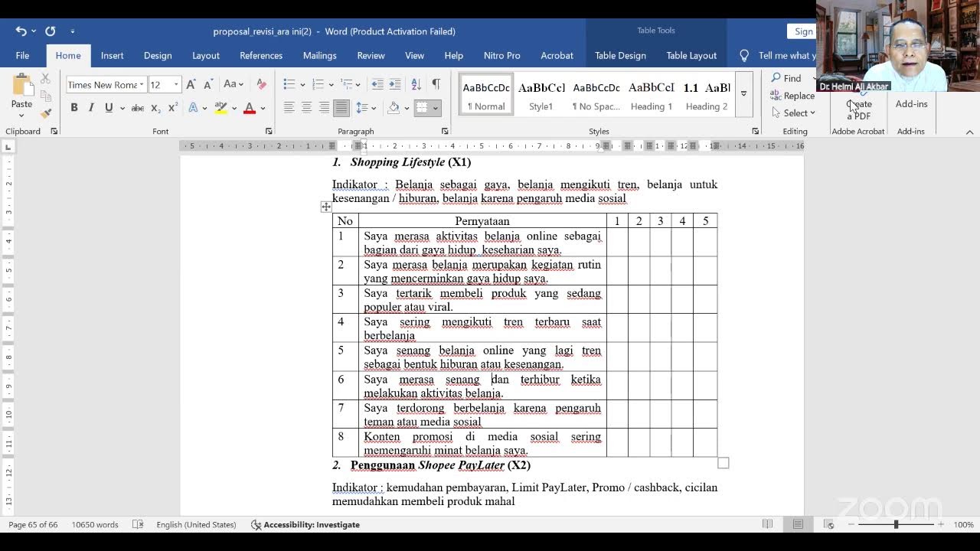Open the Table Design tab
Viewport: 980px width, 551px height.
[620, 55]
